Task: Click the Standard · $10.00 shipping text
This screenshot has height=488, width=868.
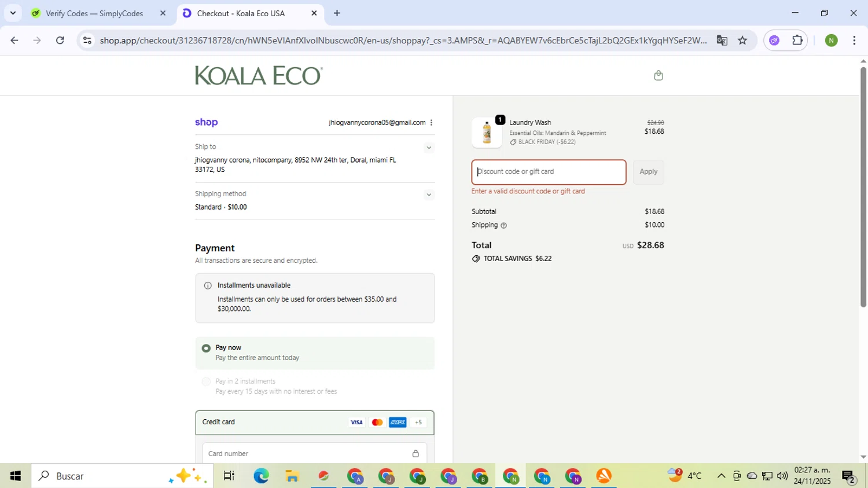Action: click(221, 207)
